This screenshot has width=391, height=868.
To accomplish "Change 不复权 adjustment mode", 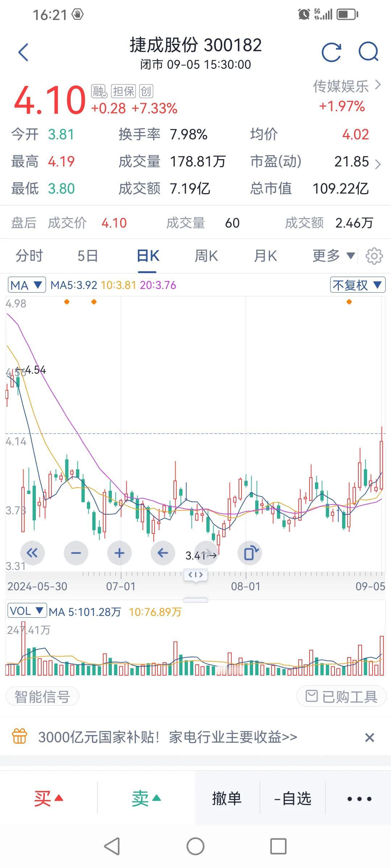I will coord(357,285).
